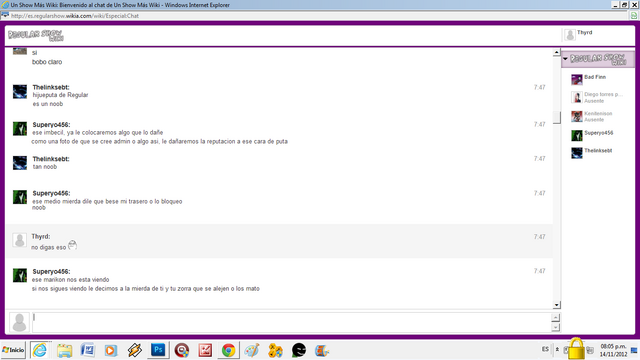Screen dimensions: 640x360
Task: Click Superyo456's avatar beside 'ese imbecil' message
Action: coord(20,129)
